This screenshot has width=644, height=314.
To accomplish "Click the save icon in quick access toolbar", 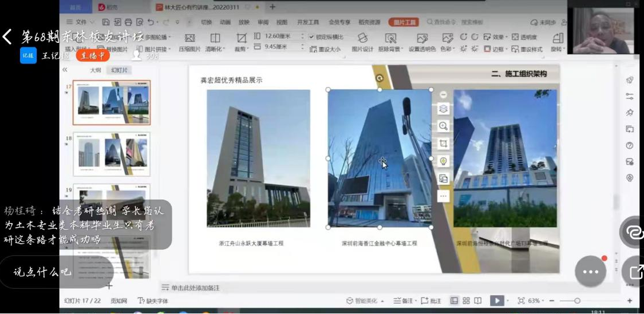I will (106, 22).
